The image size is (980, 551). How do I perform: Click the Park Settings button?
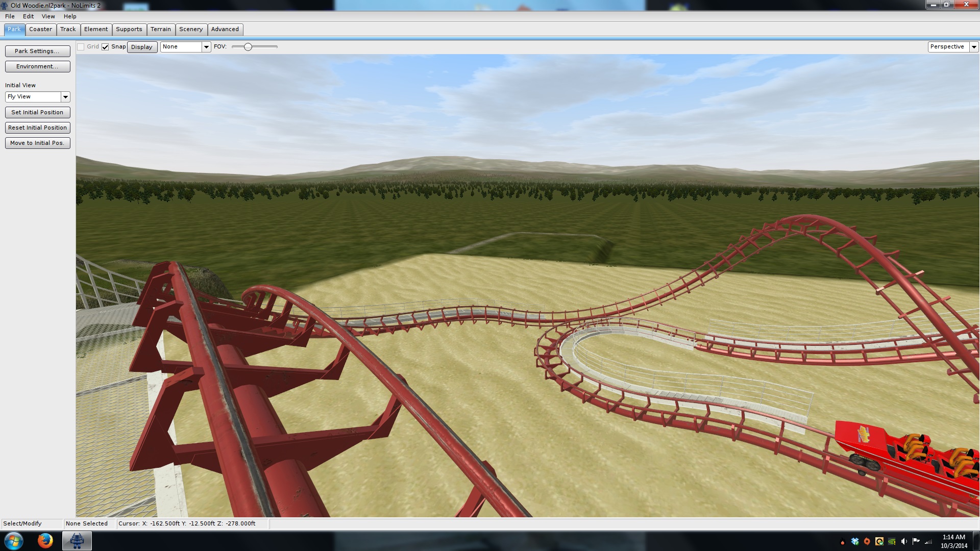37,51
